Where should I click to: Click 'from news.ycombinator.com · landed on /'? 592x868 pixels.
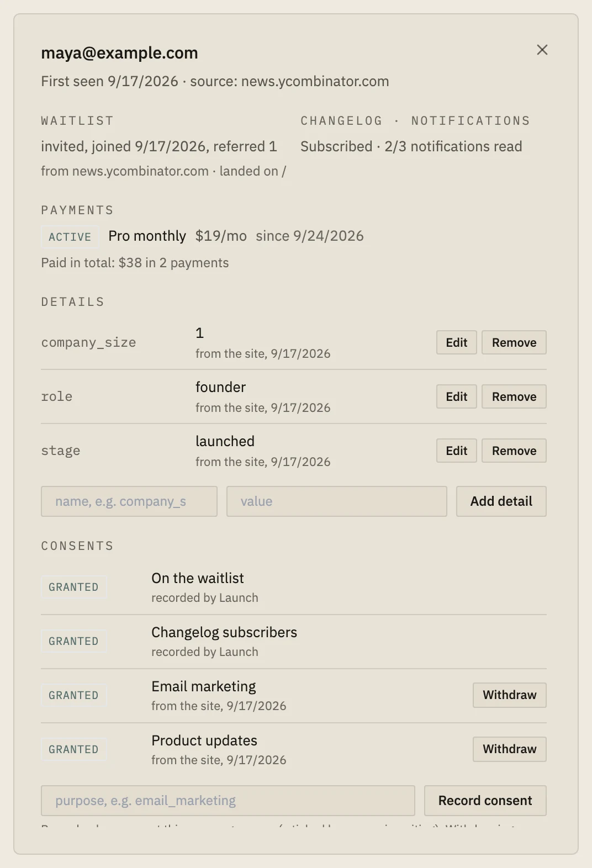coord(163,171)
